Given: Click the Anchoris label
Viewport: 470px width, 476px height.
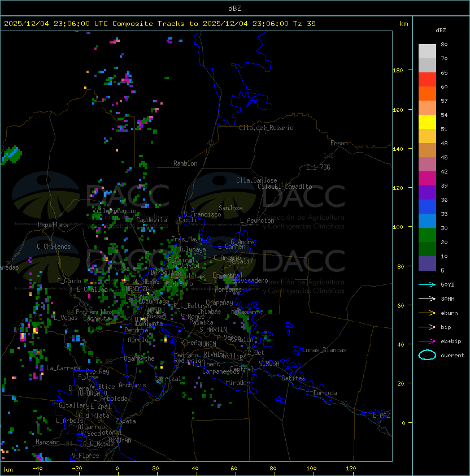Looking at the screenshot, I should tap(132, 385).
